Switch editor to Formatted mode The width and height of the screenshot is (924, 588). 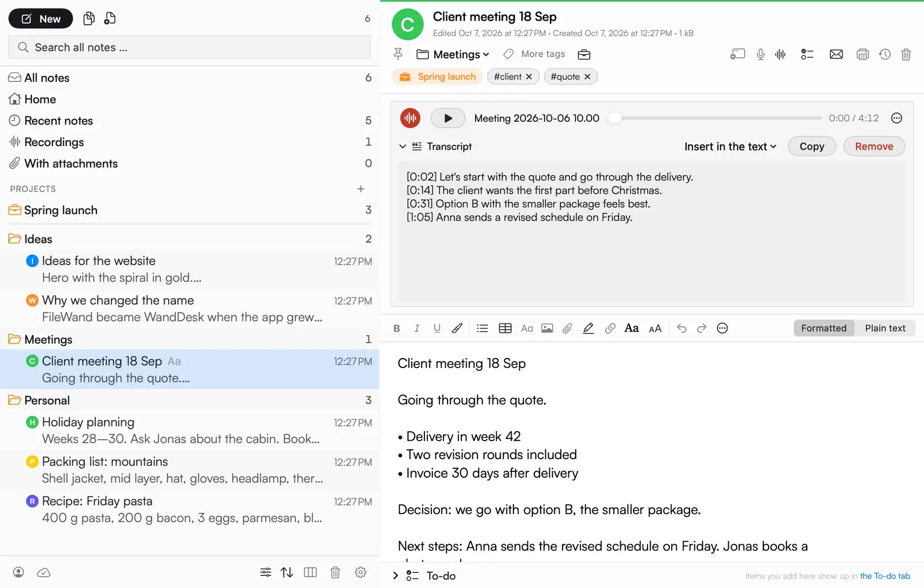click(824, 328)
